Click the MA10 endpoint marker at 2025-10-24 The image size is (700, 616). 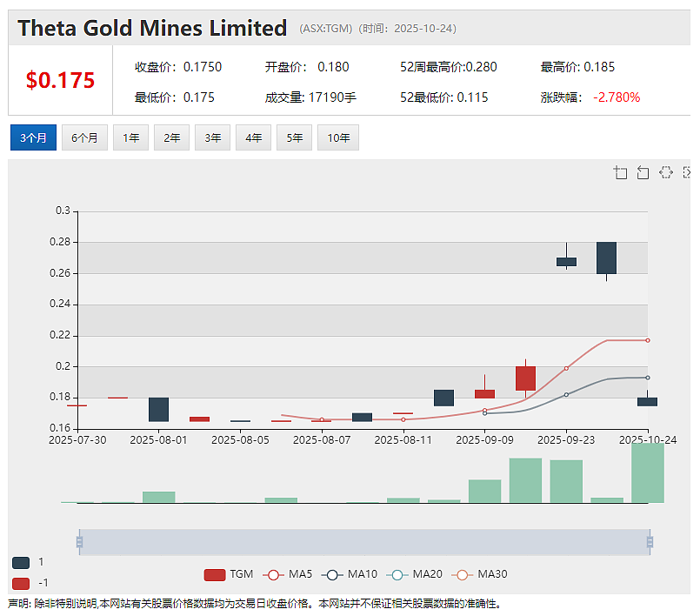[x=648, y=378]
